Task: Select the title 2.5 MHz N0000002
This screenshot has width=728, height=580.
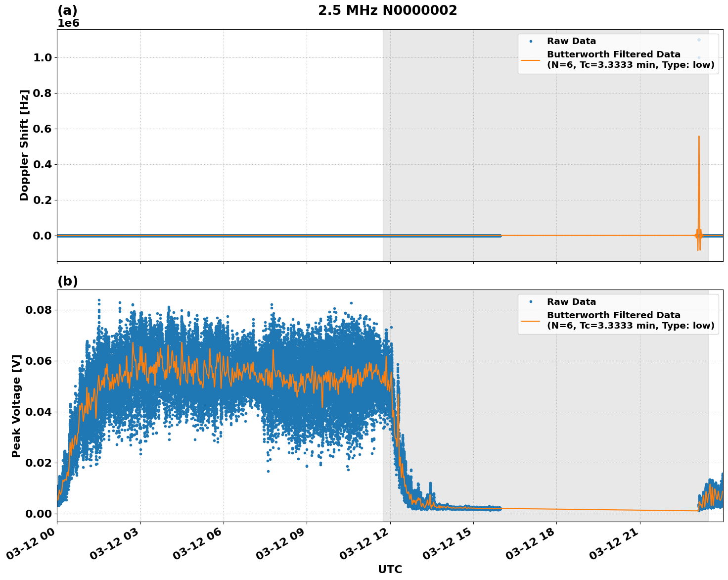Action: [388, 9]
